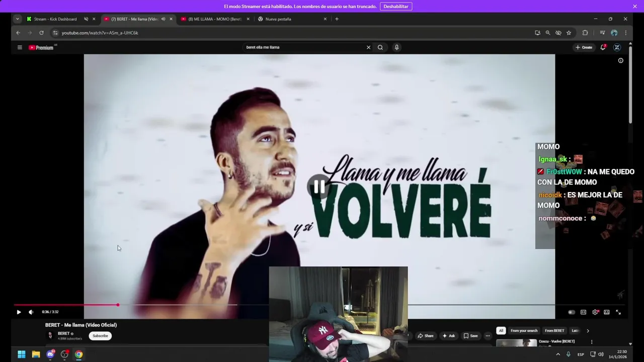Show the next filter chips with the arrow

pyautogui.click(x=588, y=331)
